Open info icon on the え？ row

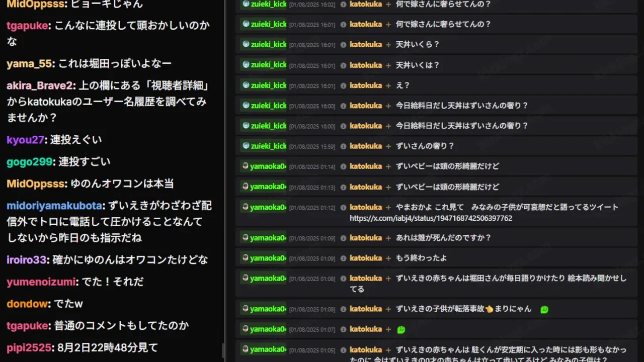pos(343,85)
